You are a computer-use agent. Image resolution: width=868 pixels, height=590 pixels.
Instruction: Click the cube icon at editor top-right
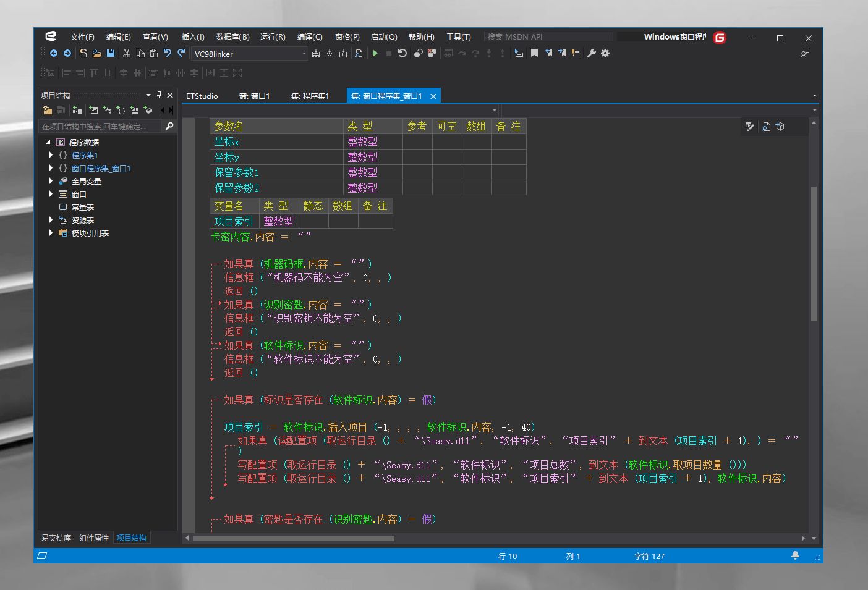click(780, 127)
